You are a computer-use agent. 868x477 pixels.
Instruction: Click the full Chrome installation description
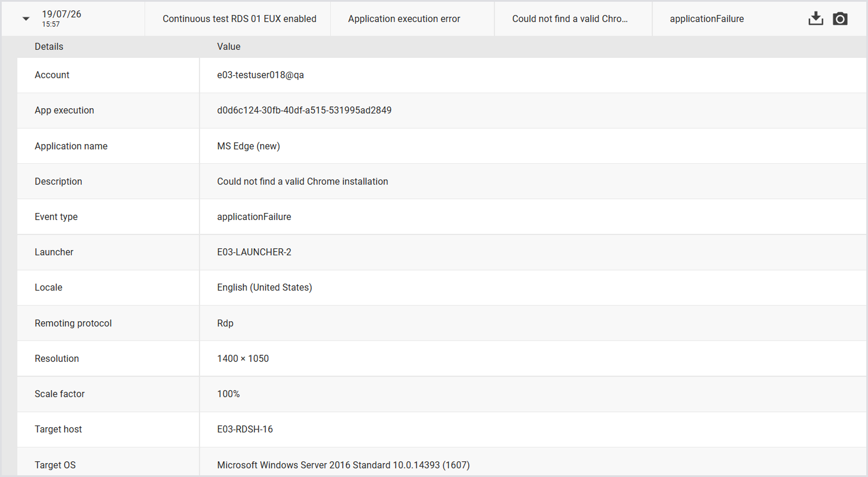point(302,181)
